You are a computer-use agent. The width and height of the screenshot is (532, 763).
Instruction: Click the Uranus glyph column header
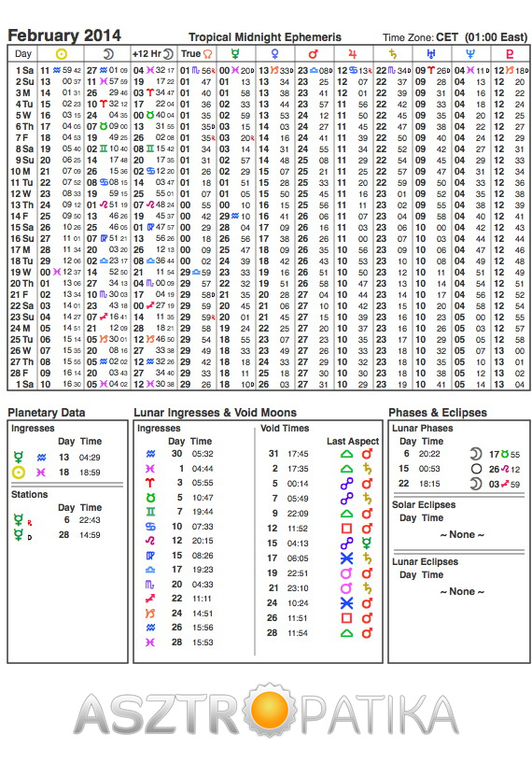click(431, 53)
